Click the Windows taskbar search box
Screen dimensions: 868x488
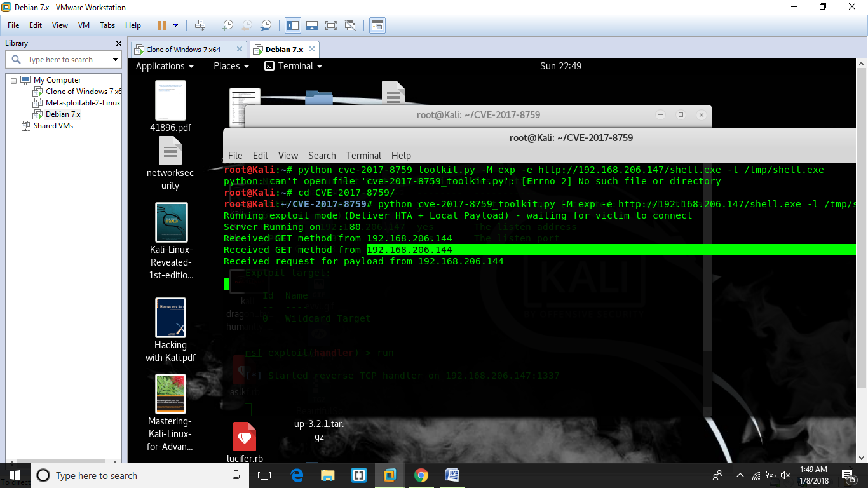140,475
